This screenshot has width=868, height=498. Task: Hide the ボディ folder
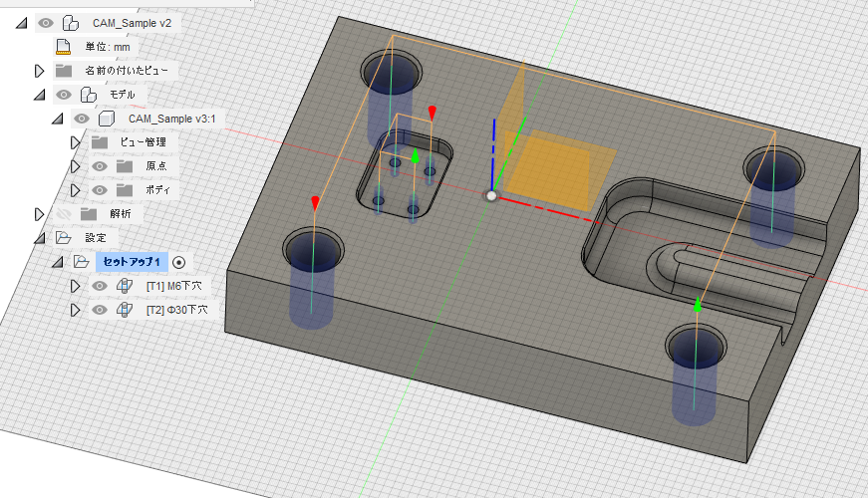pyautogui.click(x=100, y=190)
